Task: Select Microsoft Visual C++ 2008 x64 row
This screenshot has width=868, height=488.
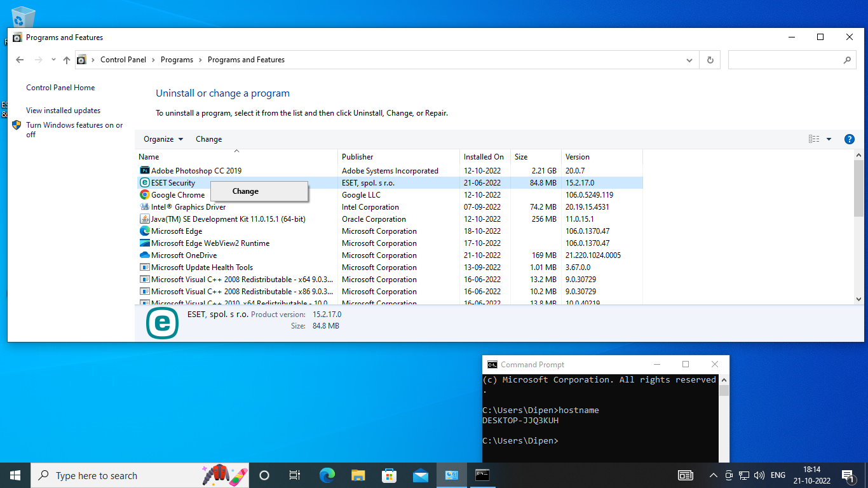Action: [389, 279]
